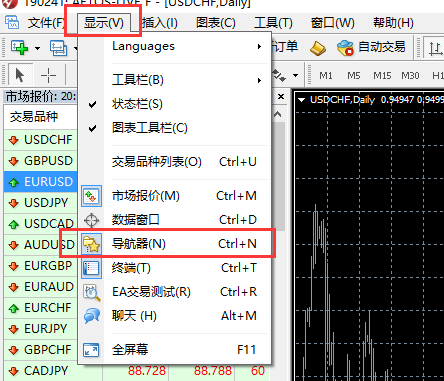The image size is (444, 381).
Task: Click the fullscreen icon beside 全屏幕
Action: coord(91,350)
